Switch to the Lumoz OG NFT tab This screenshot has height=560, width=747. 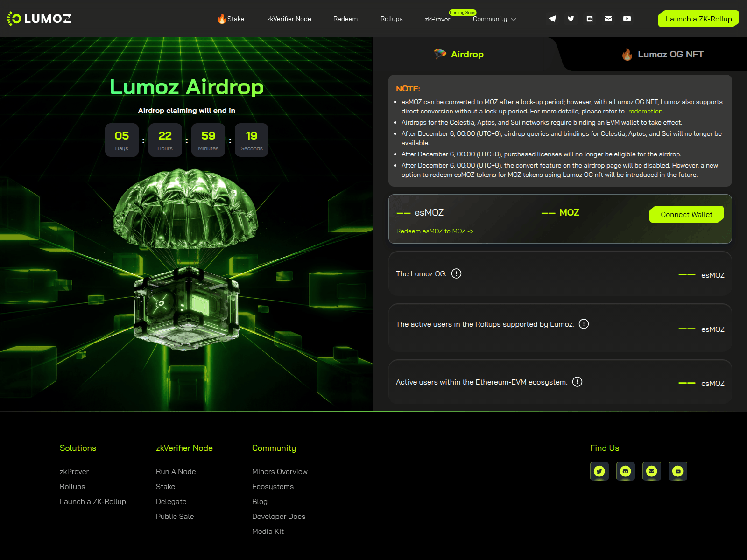tap(662, 54)
